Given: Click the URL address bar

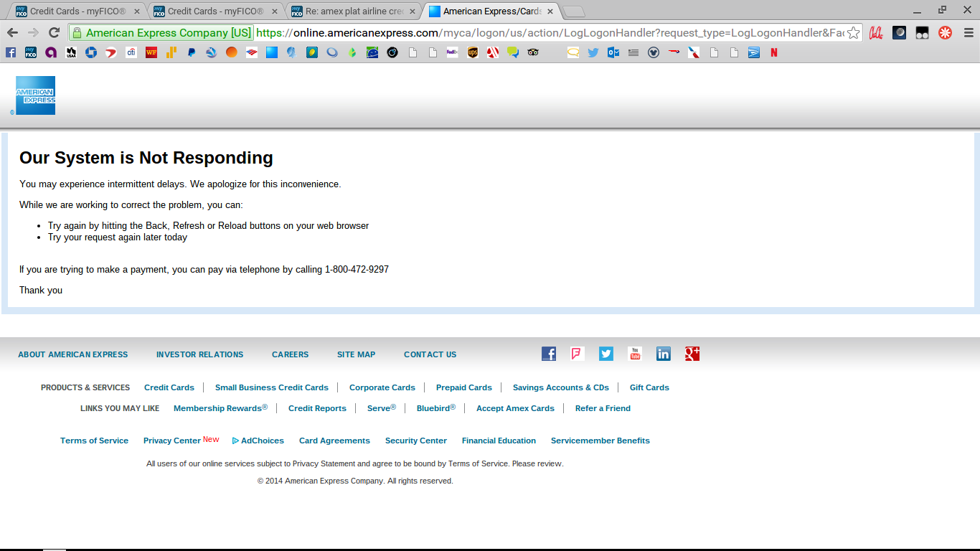Looking at the screenshot, I should tap(549, 33).
